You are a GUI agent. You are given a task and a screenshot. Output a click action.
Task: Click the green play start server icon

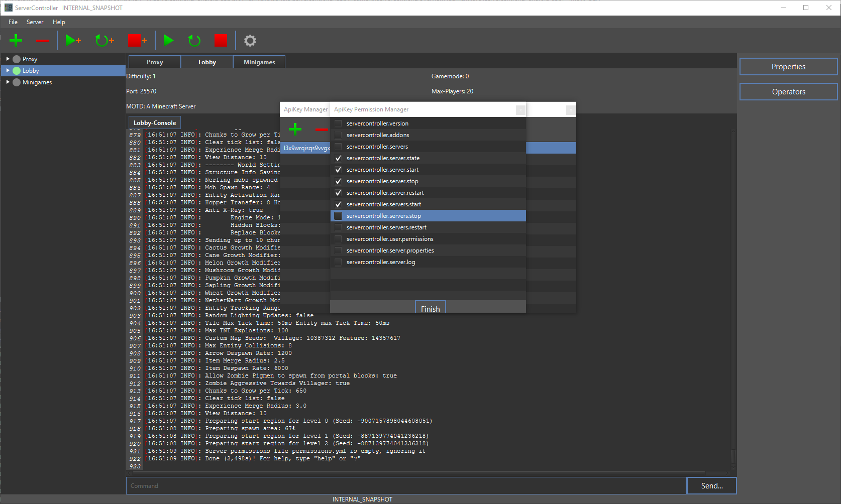[168, 40]
